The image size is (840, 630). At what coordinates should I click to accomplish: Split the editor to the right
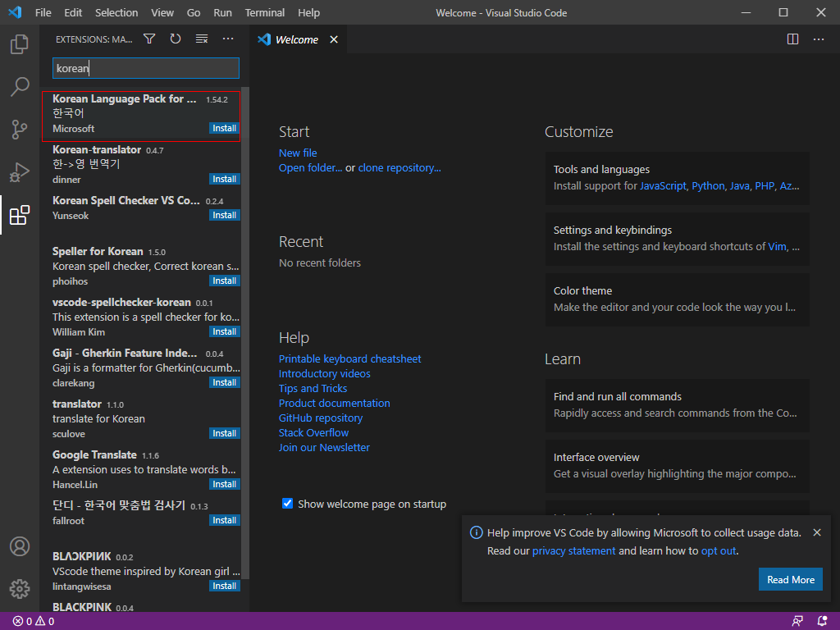tap(793, 39)
